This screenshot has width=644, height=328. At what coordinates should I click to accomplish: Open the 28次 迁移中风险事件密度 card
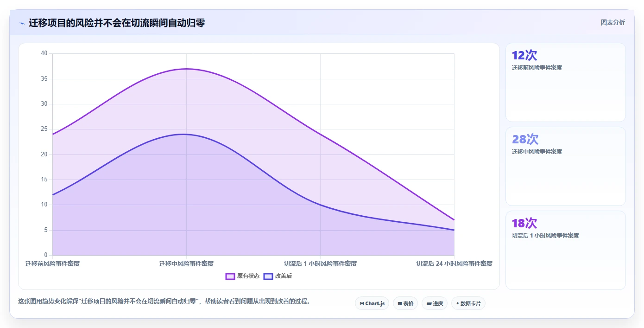click(566, 166)
